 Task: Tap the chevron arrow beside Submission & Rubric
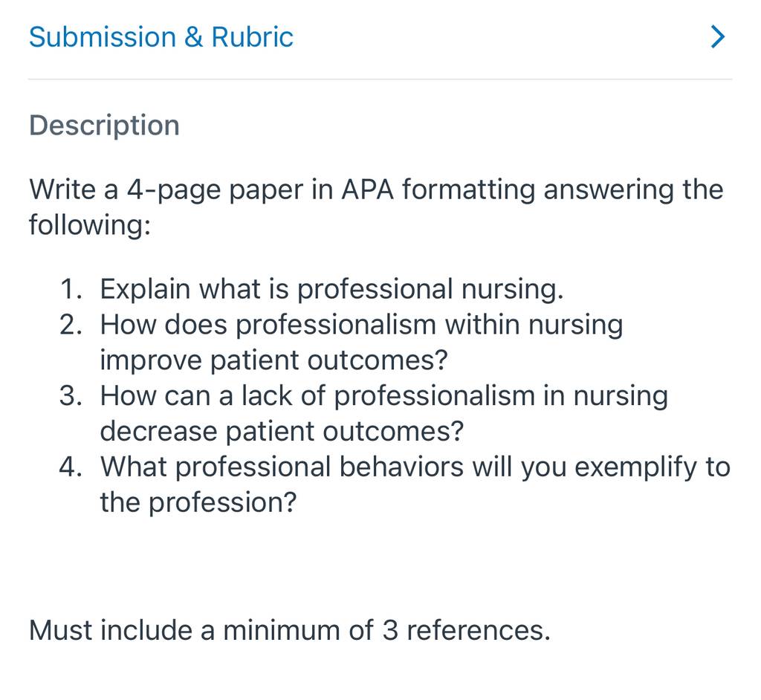click(718, 37)
